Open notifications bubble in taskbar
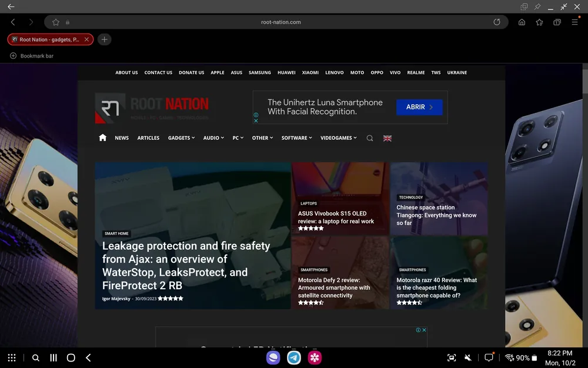 pyautogui.click(x=489, y=357)
